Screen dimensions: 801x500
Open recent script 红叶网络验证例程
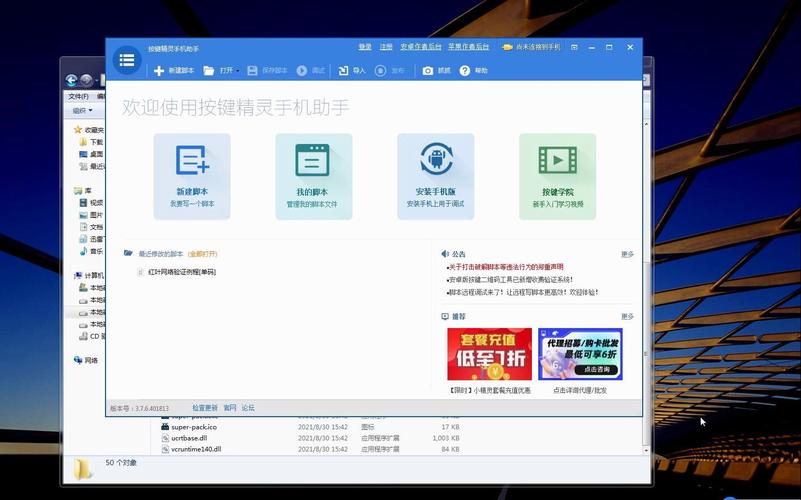pyautogui.click(x=181, y=272)
